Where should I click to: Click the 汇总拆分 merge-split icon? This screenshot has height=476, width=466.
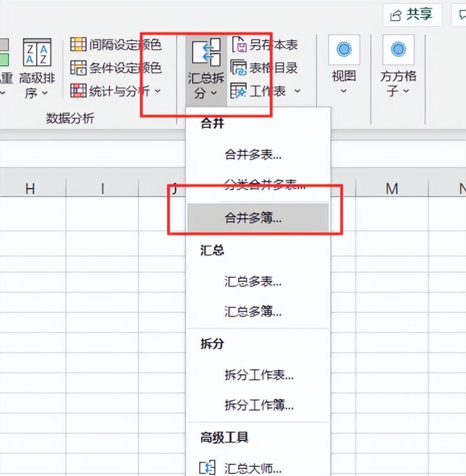point(206,52)
